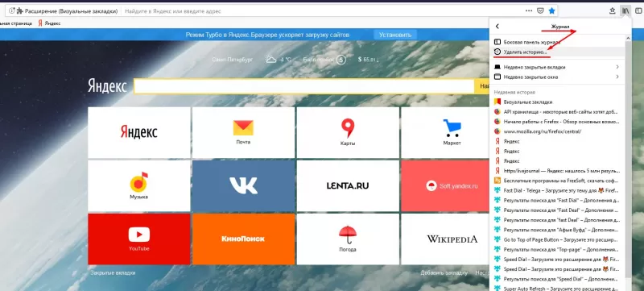644x291 pixels.
Task: Click the dollar rate 65.01 link
Action: 369,60
